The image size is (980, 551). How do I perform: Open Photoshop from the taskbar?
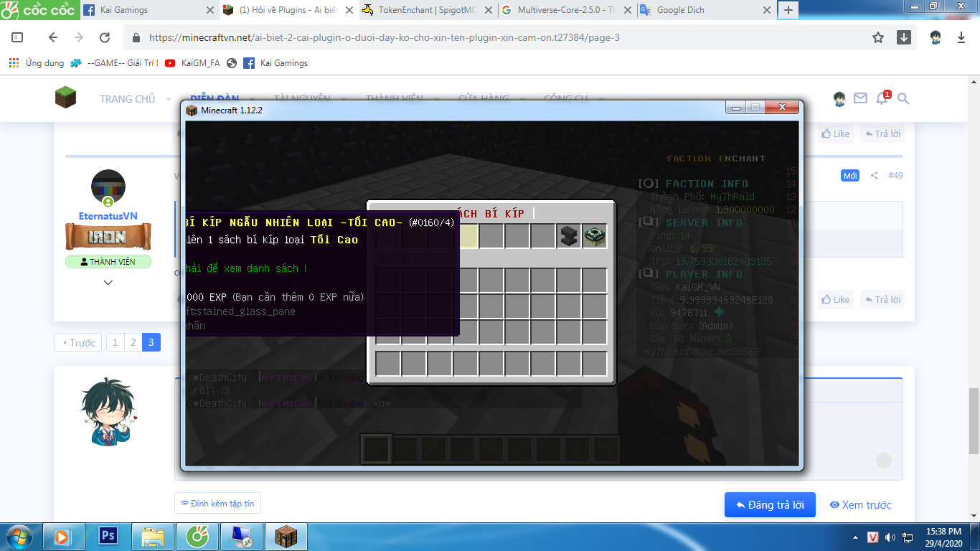[x=109, y=536]
